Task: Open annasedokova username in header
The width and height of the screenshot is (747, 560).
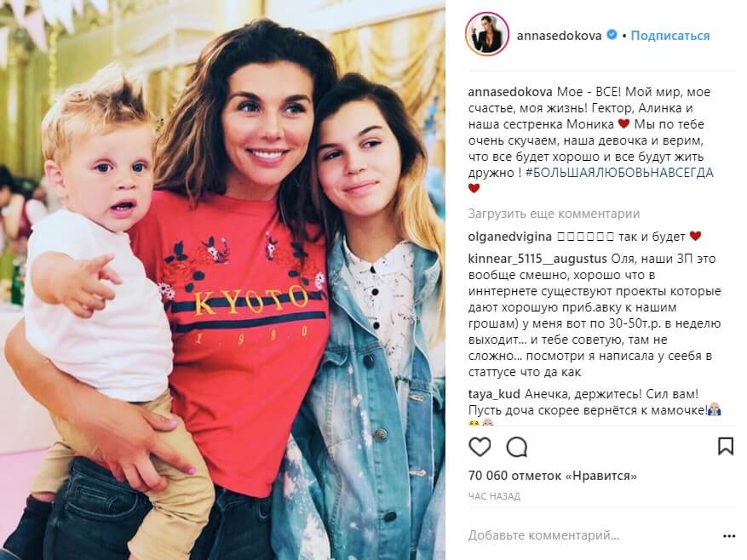Action: (x=559, y=36)
